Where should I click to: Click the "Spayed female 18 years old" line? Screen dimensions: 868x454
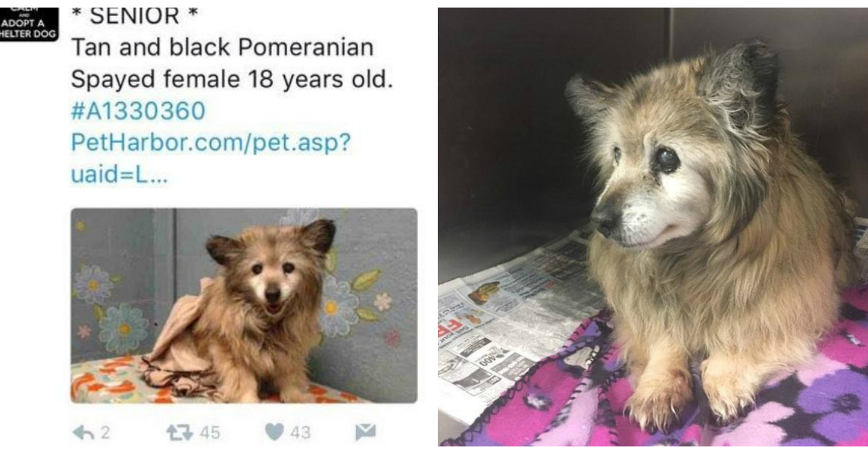[x=232, y=79]
